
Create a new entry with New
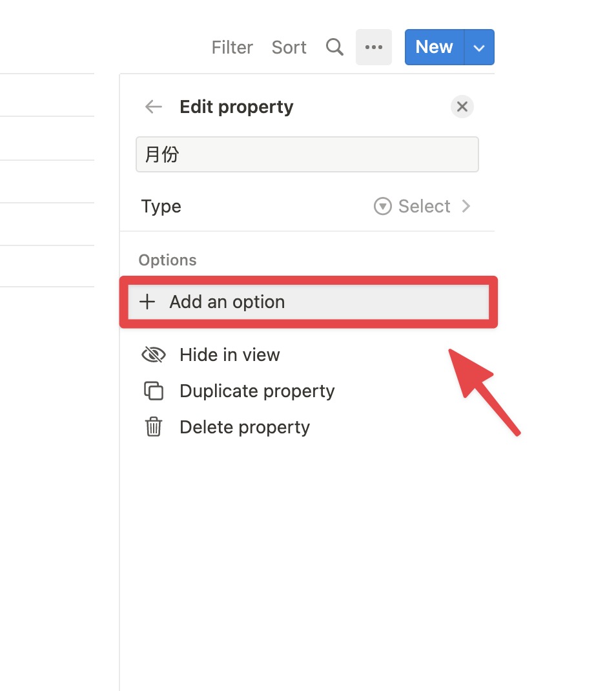coord(435,47)
